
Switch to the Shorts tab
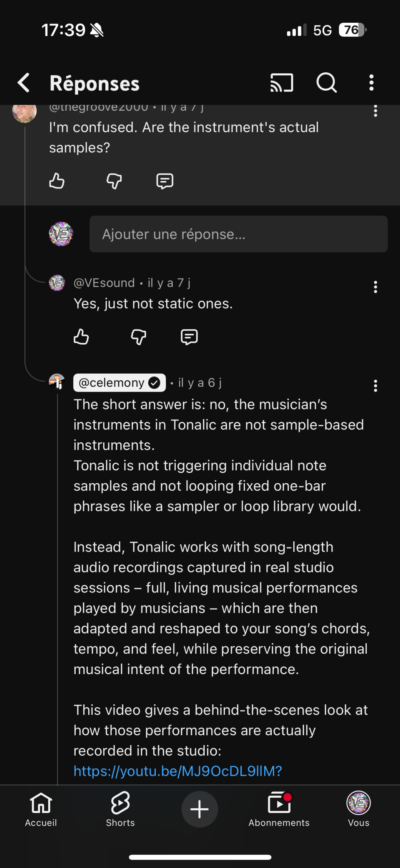pos(120,810)
